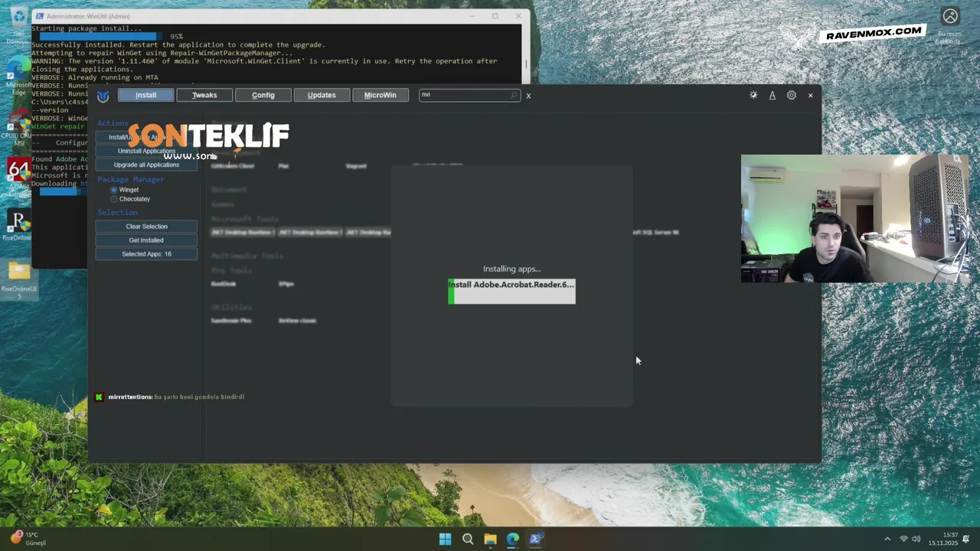
Task: Click the magnifier icon in the search box
Action: 514,95
